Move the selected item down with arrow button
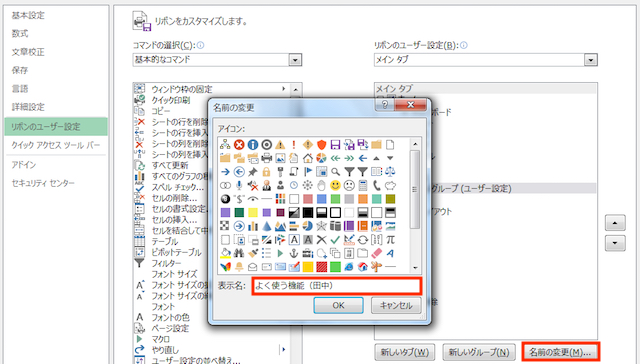The width and height of the screenshot is (640, 364). click(615, 243)
